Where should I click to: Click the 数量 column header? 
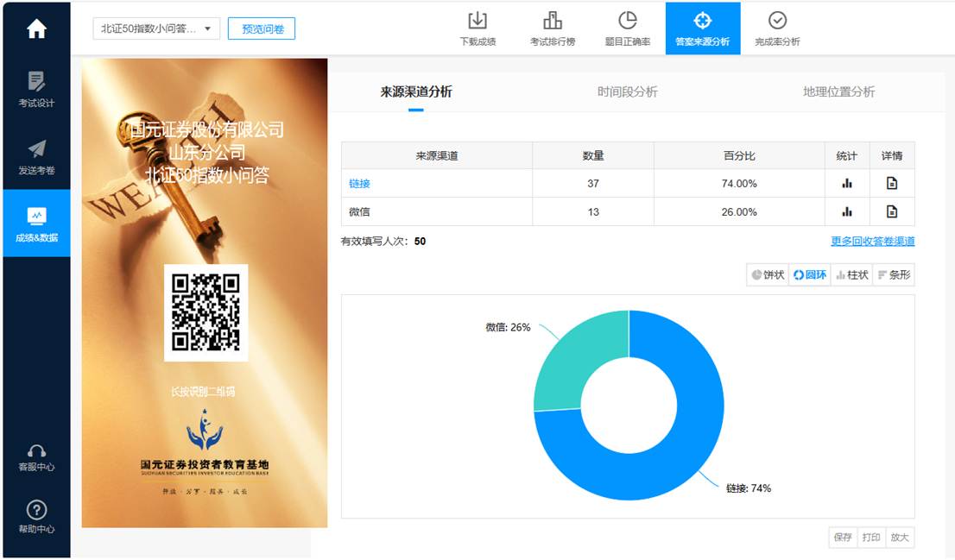tap(593, 156)
